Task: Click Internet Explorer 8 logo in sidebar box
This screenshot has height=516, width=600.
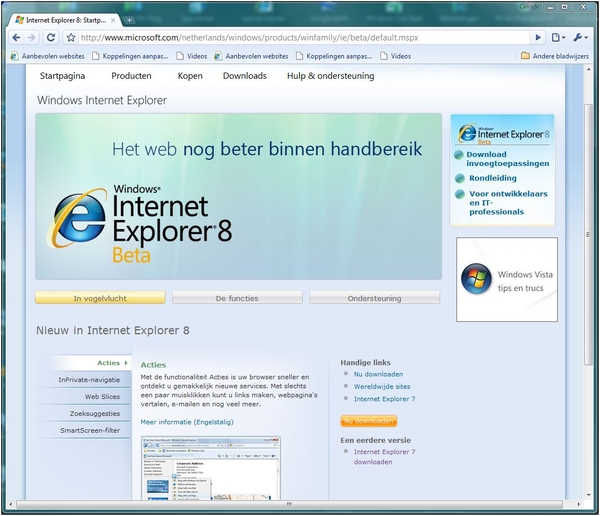Action: [x=503, y=134]
